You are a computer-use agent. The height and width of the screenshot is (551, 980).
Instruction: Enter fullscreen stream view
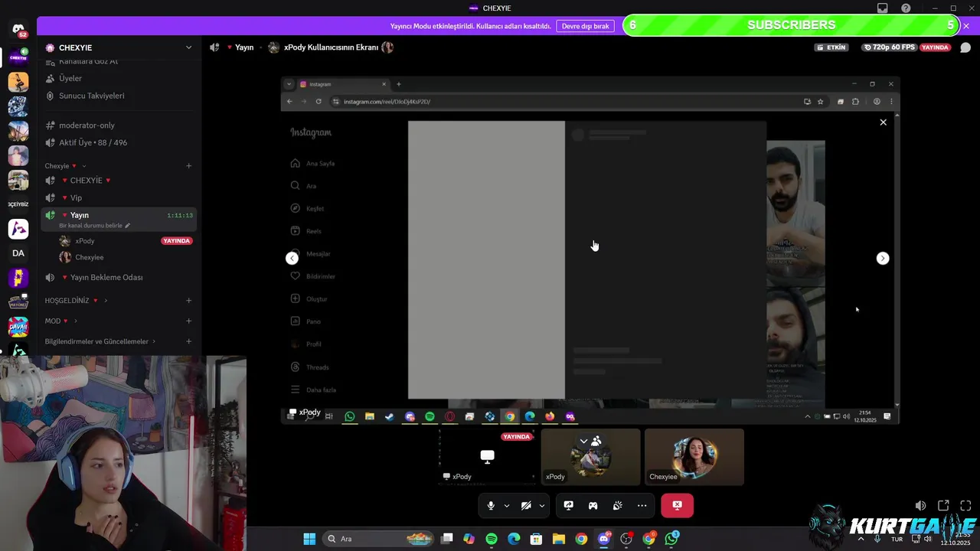(965, 506)
